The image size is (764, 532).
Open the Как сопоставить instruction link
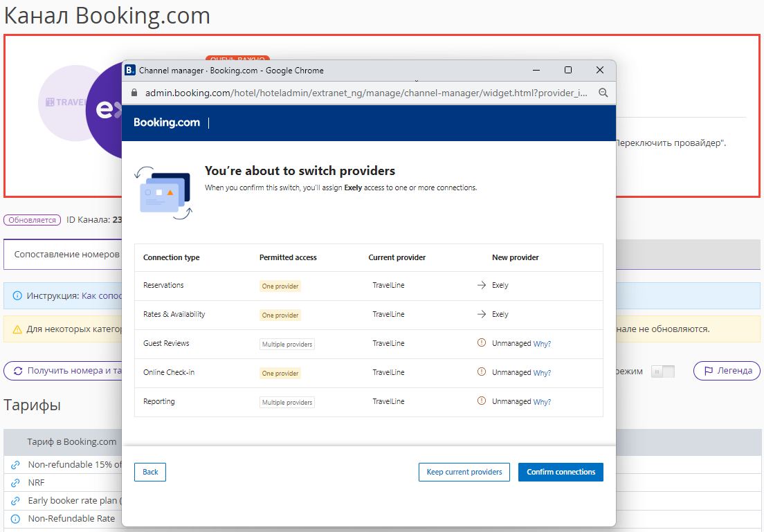[x=102, y=295]
